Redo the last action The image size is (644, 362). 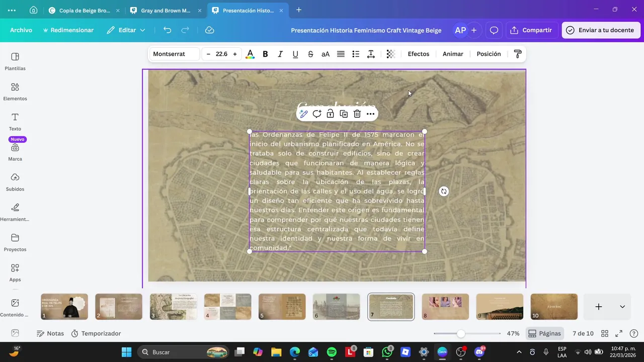coord(185,30)
